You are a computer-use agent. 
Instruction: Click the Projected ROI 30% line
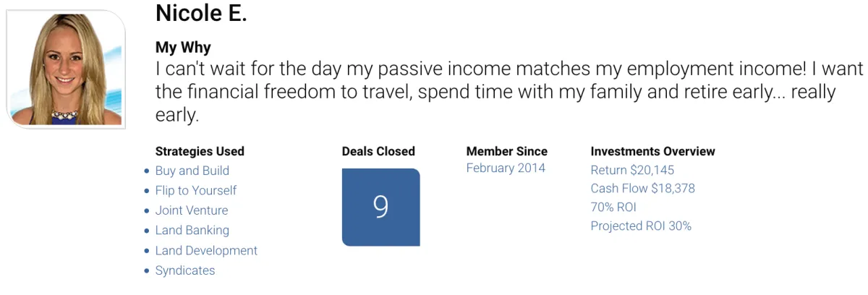(x=641, y=226)
